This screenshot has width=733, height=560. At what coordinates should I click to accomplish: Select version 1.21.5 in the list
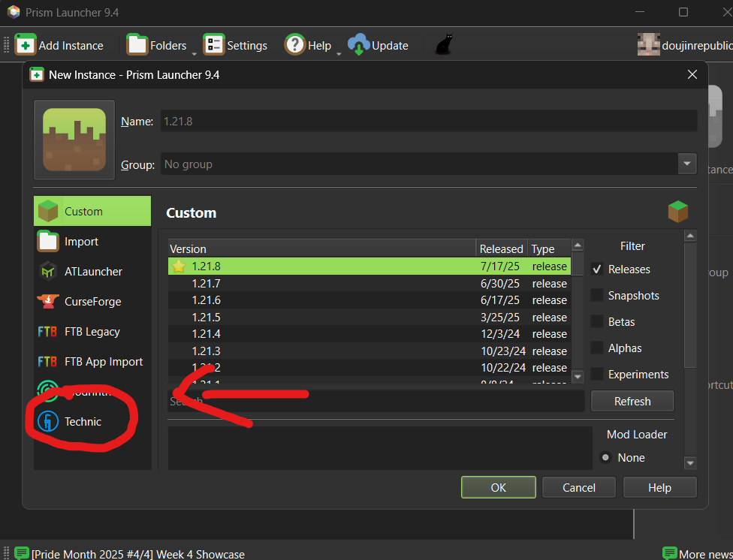point(206,318)
